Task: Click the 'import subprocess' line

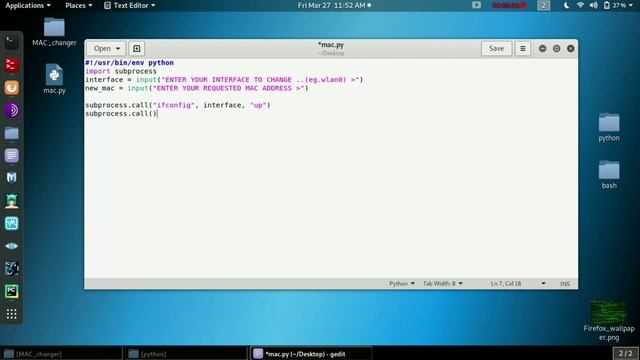Action: coord(121,71)
